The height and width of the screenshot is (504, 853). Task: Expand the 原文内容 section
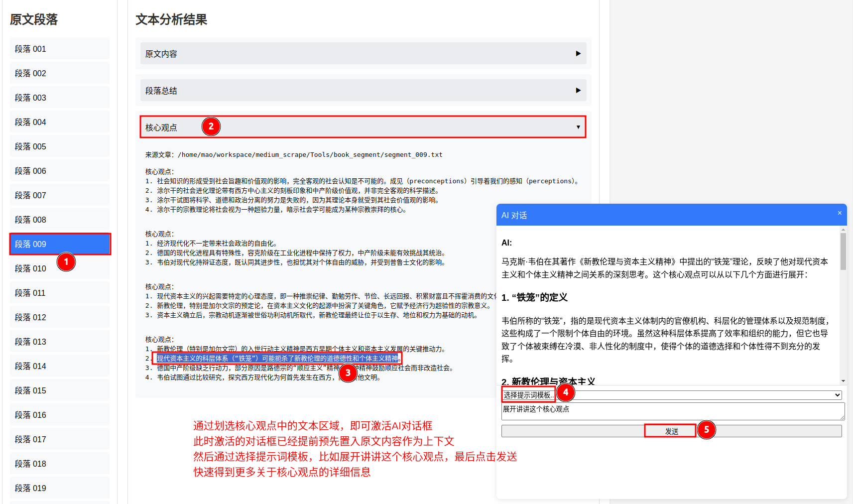point(363,53)
